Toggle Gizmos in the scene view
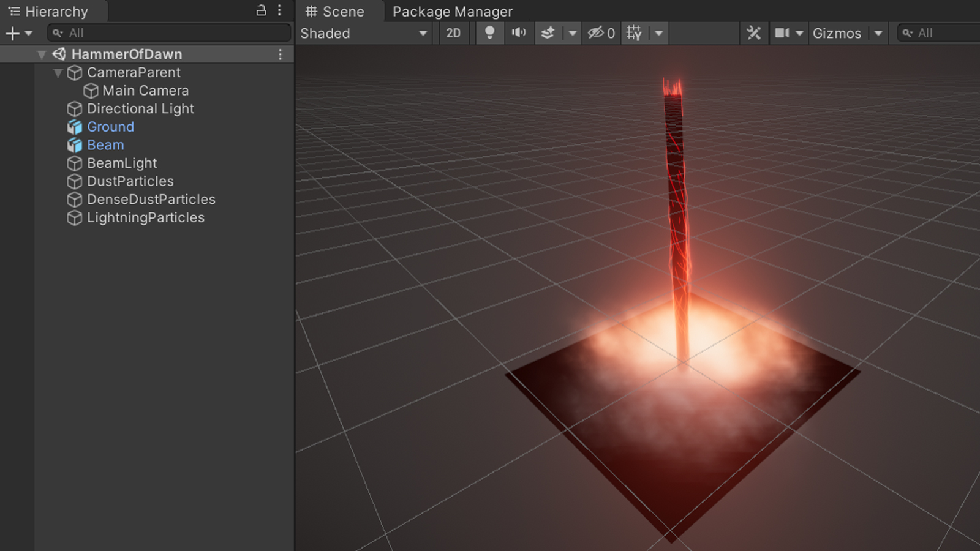 click(x=837, y=34)
